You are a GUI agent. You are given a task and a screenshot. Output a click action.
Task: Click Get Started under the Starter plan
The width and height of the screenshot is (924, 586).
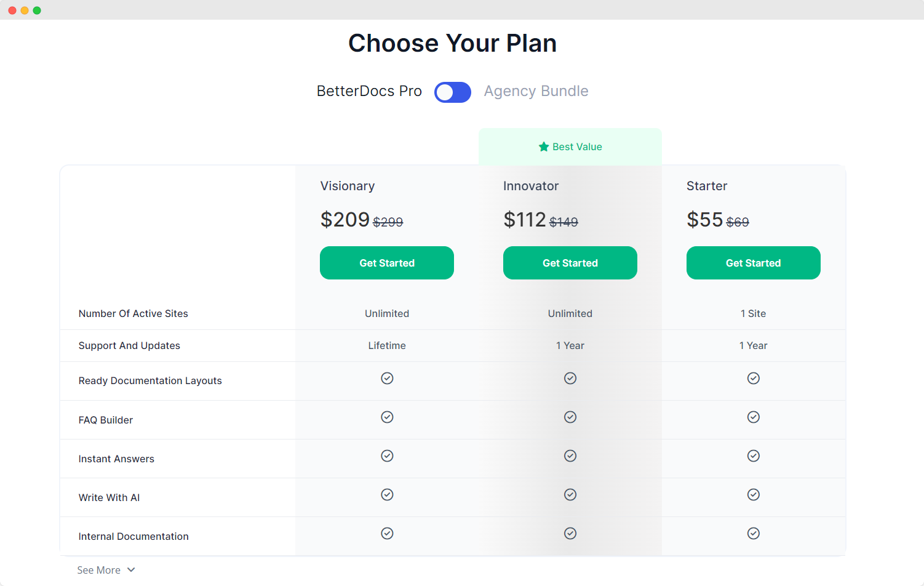pyautogui.click(x=754, y=263)
